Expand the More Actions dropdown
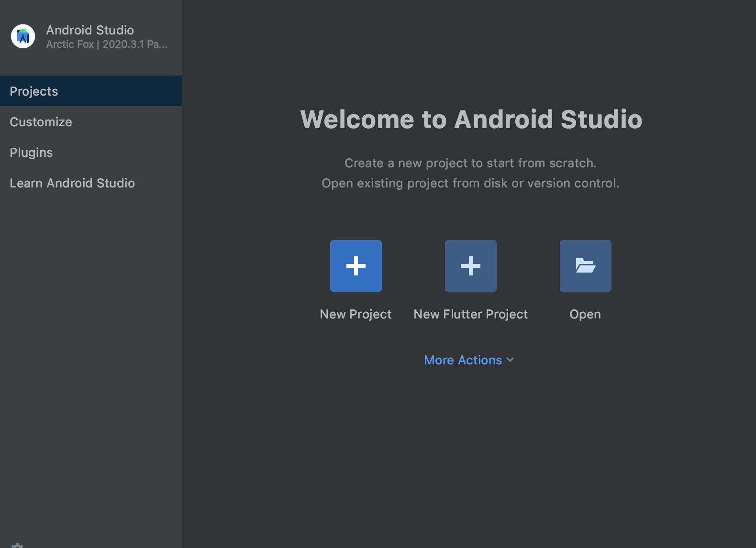Image resolution: width=756 pixels, height=548 pixels. coord(469,360)
